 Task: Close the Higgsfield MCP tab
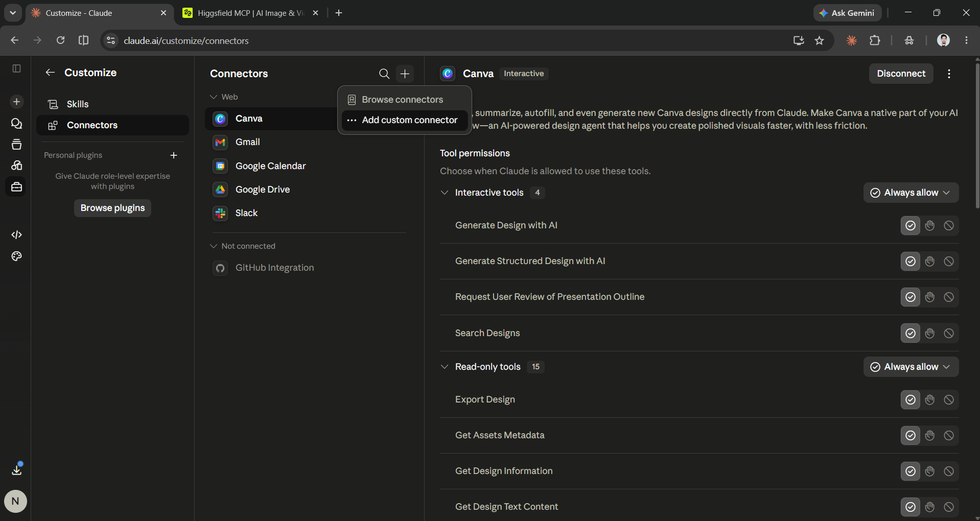tap(315, 13)
